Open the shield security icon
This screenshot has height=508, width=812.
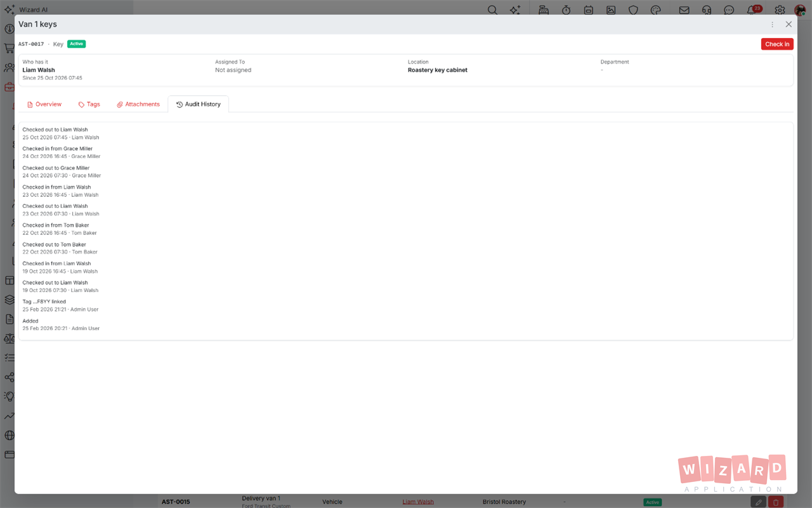pyautogui.click(x=633, y=10)
